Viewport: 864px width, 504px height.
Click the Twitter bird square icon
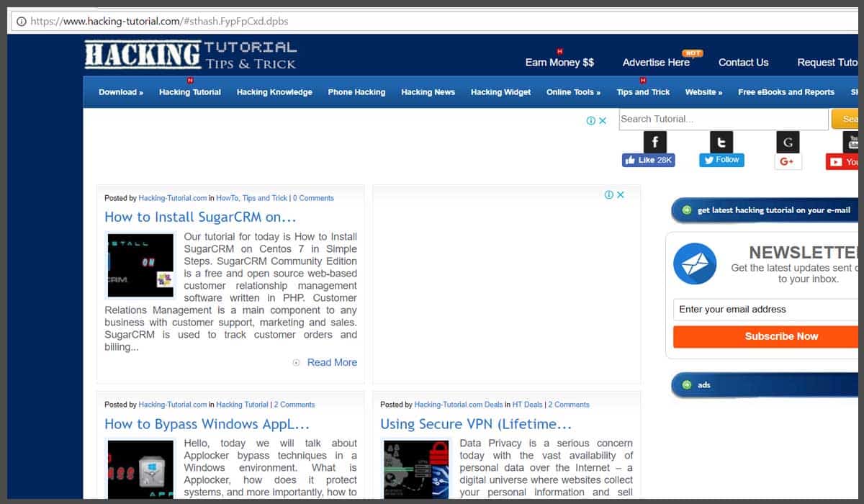point(721,141)
